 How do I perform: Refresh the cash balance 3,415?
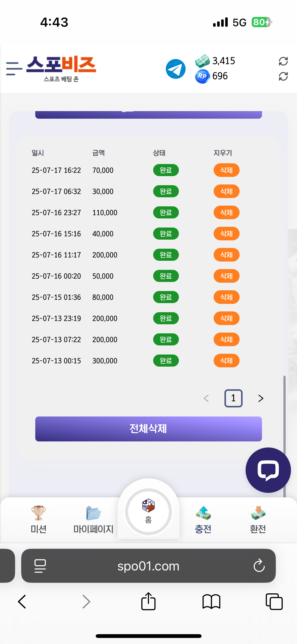pyautogui.click(x=283, y=61)
